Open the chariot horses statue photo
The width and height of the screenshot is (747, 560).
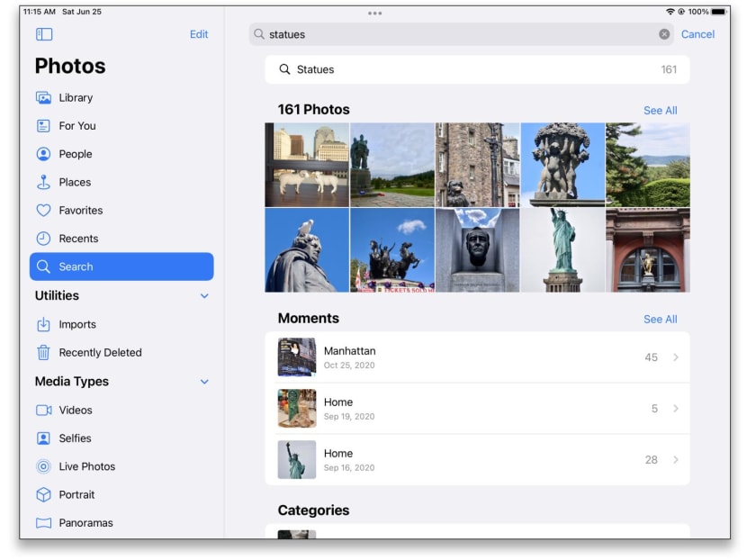click(392, 250)
